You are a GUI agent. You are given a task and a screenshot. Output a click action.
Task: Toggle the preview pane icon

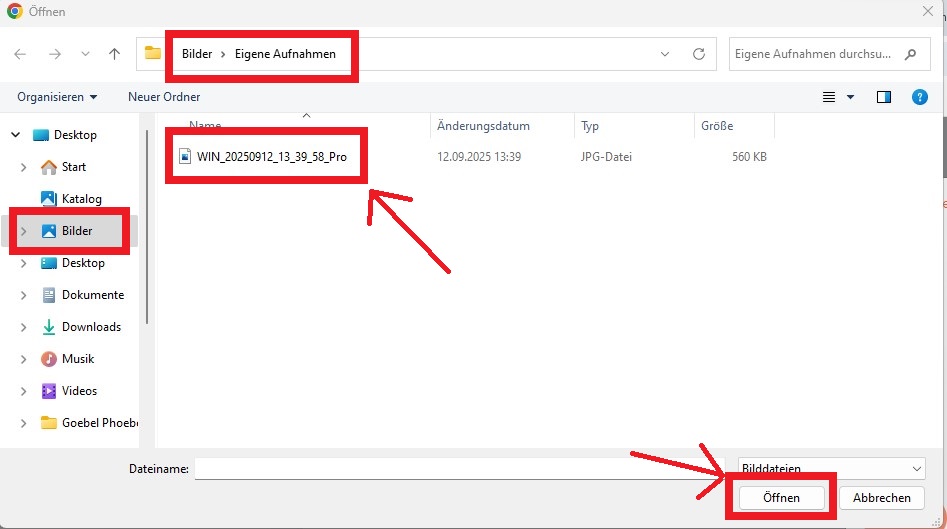tap(883, 97)
